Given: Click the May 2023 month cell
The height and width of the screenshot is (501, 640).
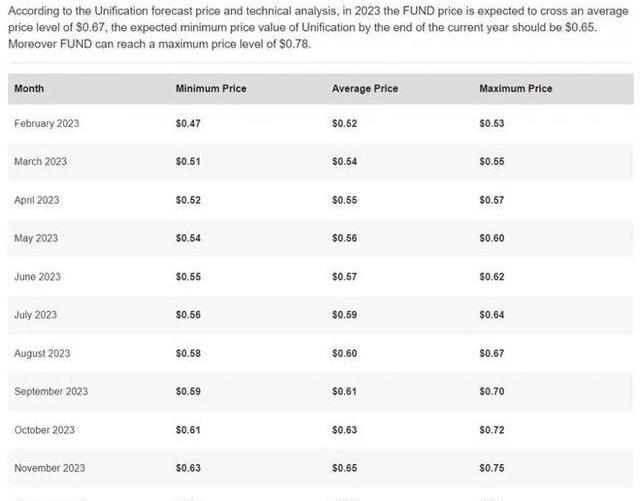Looking at the screenshot, I should point(36,238).
